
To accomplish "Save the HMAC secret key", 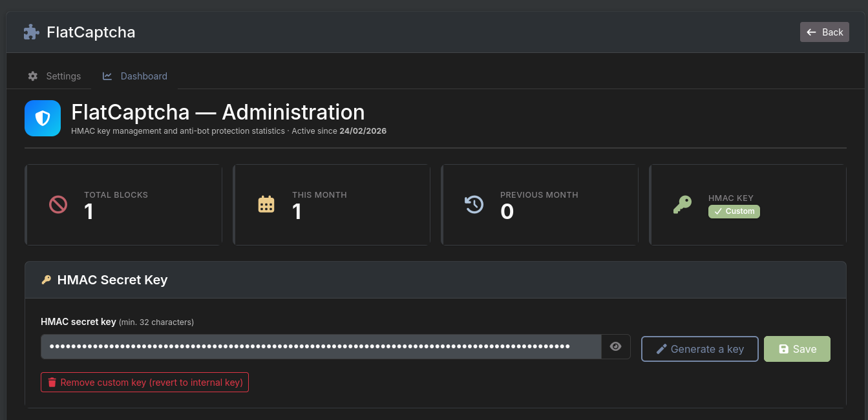I will coord(796,349).
